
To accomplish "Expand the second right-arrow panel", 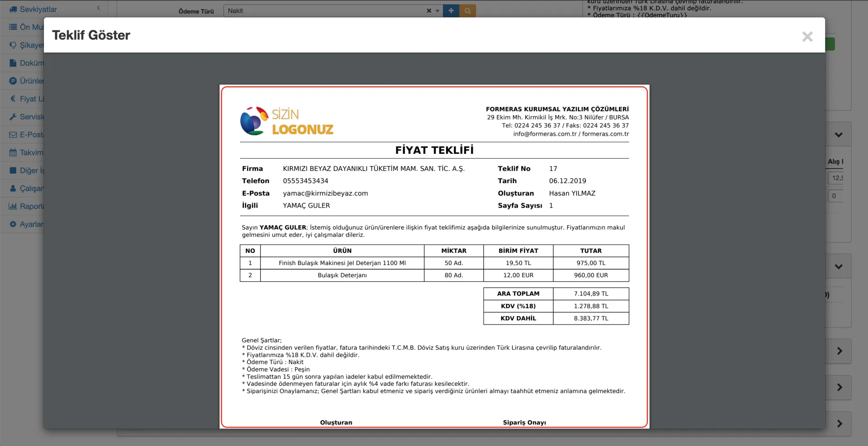I will pyautogui.click(x=840, y=387).
